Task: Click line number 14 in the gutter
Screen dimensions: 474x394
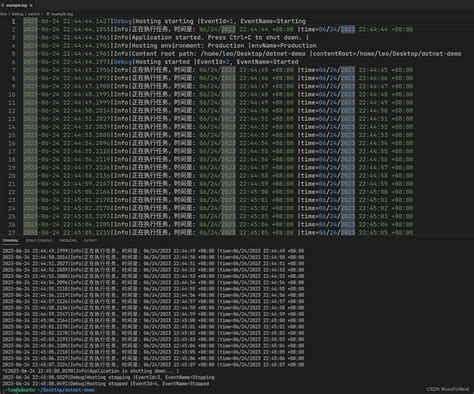Action: [x=12, y=127]
